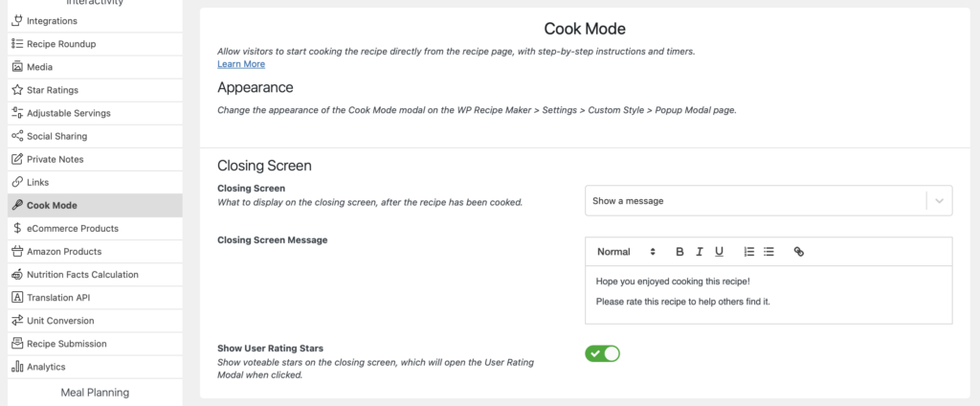The height and width of the screenshot is (406, 980).
Task: Insert a numbered list in the editor
Action: 749,252
